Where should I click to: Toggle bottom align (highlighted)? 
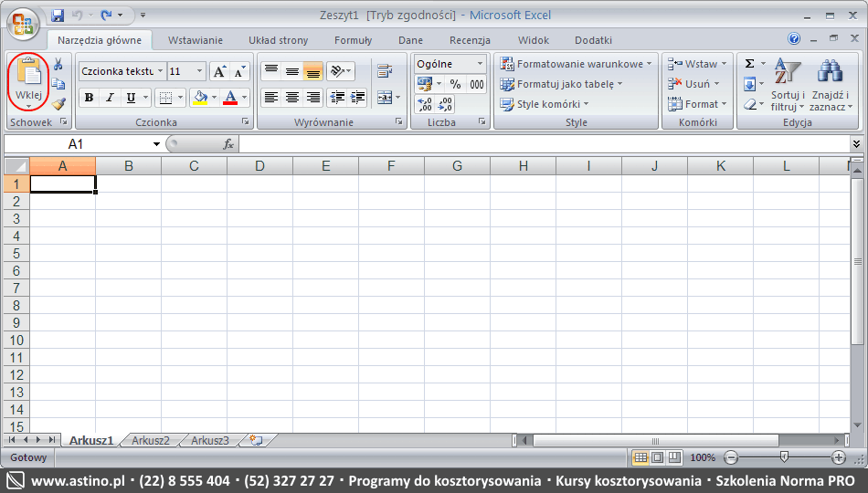(x=312, y=71)
